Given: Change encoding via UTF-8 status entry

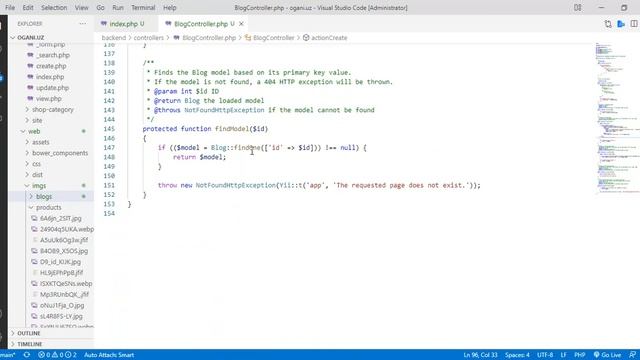Looking at the screenshot, I should (545, 355).
